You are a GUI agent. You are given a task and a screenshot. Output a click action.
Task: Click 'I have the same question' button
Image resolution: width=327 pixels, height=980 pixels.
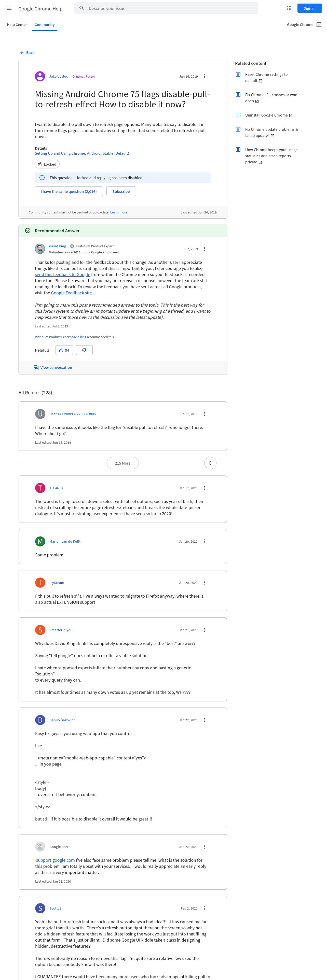(x=69, y=191)
